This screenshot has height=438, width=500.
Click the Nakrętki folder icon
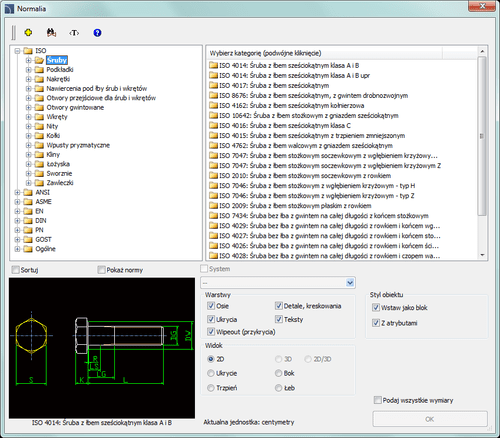click(39, 79)
